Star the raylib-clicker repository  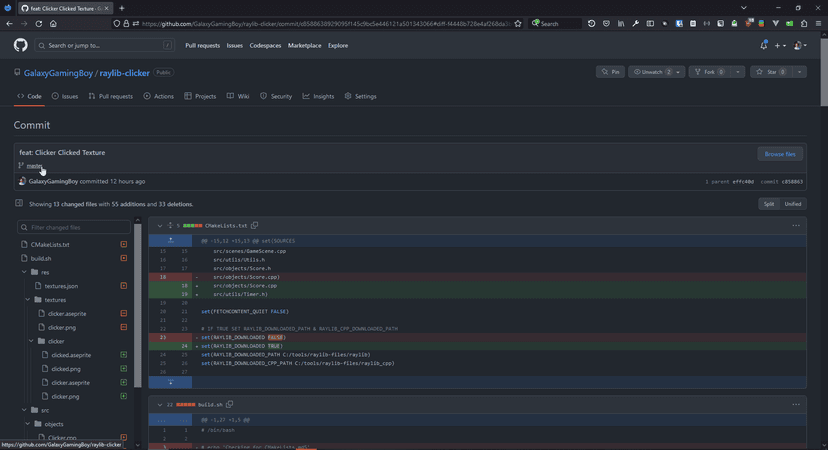(x=767, y=72)
